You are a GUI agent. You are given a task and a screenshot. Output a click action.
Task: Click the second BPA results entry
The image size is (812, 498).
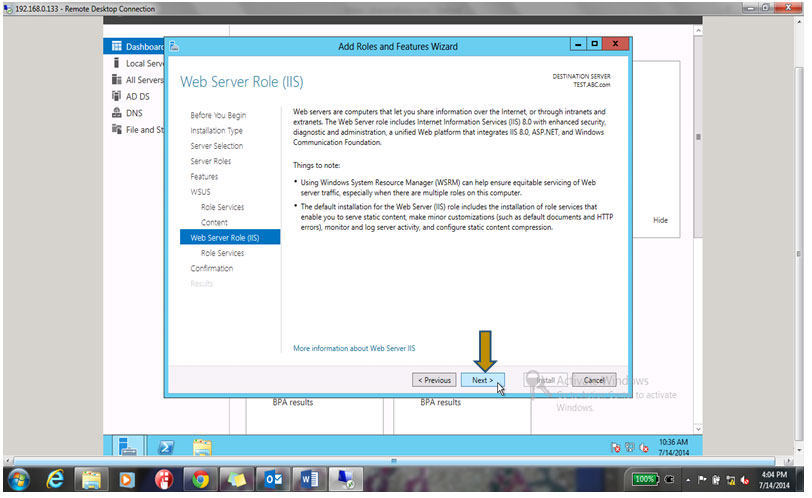click(440, 402)
